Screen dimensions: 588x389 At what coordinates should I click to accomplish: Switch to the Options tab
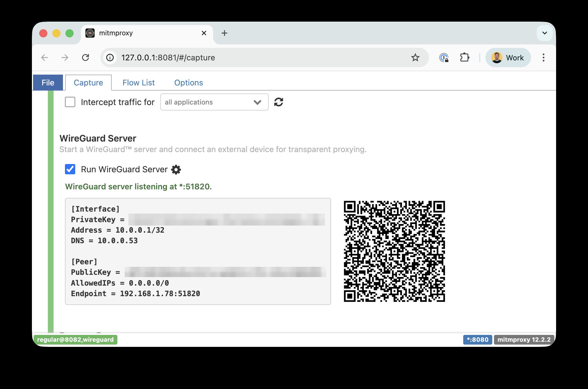click(189, 83)
